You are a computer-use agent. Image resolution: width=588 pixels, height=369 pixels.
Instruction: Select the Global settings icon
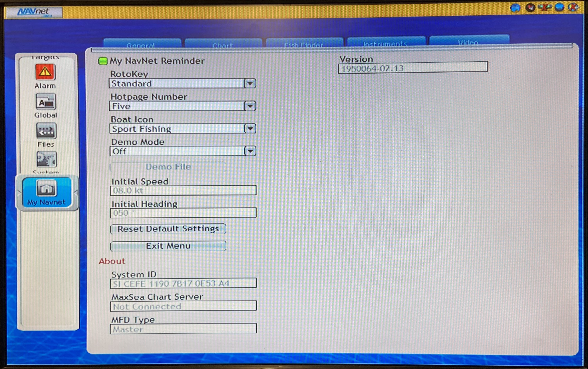coord(46,102)
